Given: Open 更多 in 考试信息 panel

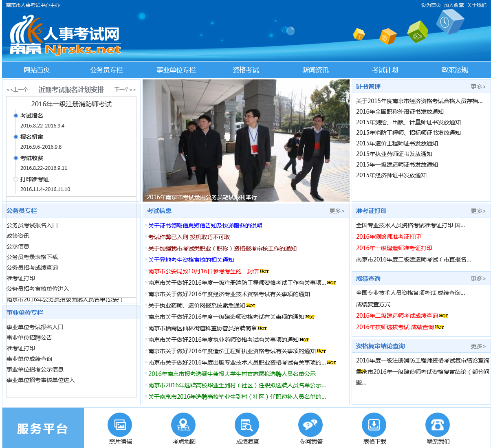Looking at the screenshot, I should pos(337,211).
